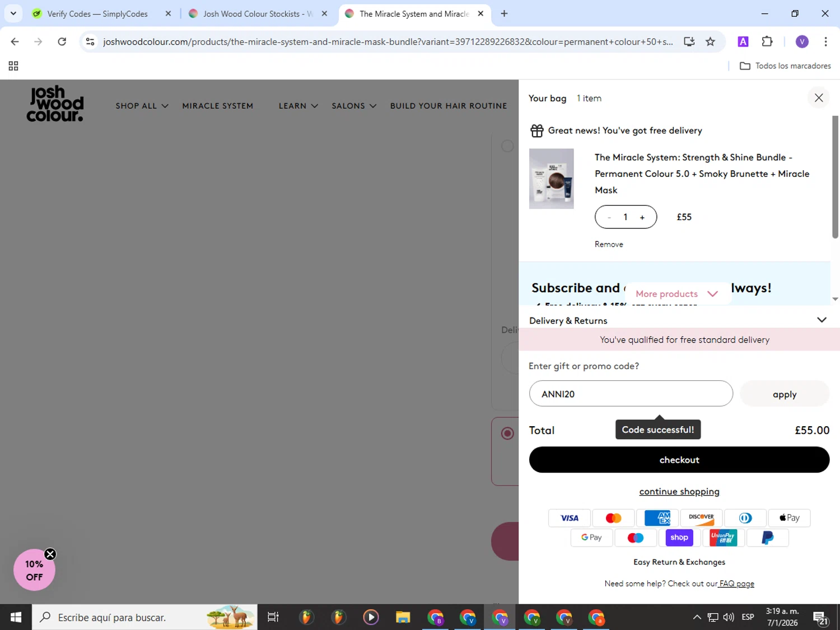
Task: Open the Extensions puzzle icon
Action: (767, 41)
